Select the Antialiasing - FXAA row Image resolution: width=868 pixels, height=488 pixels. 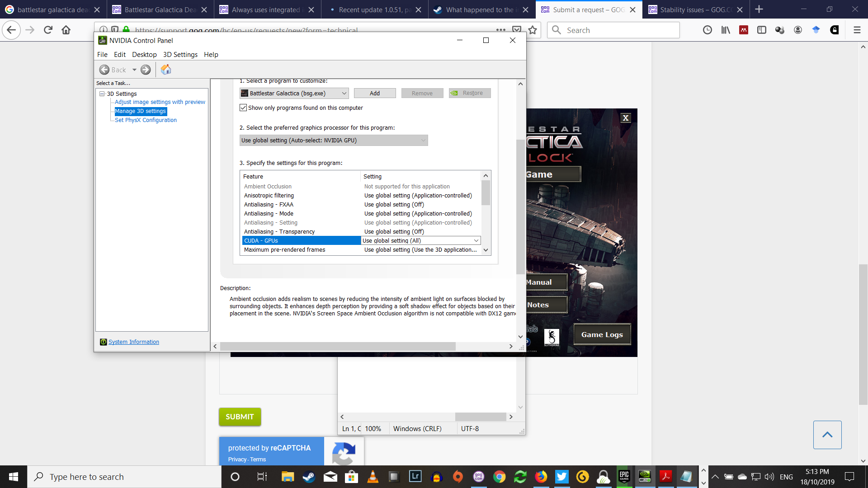point(360,205)
